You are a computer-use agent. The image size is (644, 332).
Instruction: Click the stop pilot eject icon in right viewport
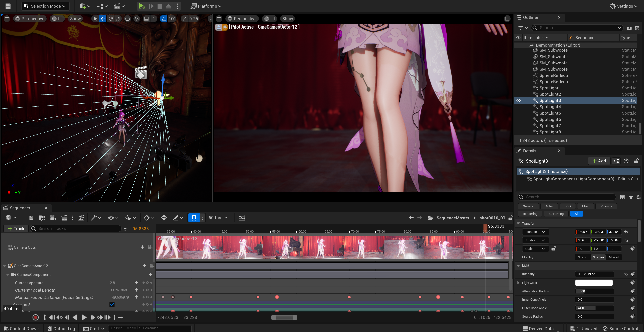coord(219,27)
